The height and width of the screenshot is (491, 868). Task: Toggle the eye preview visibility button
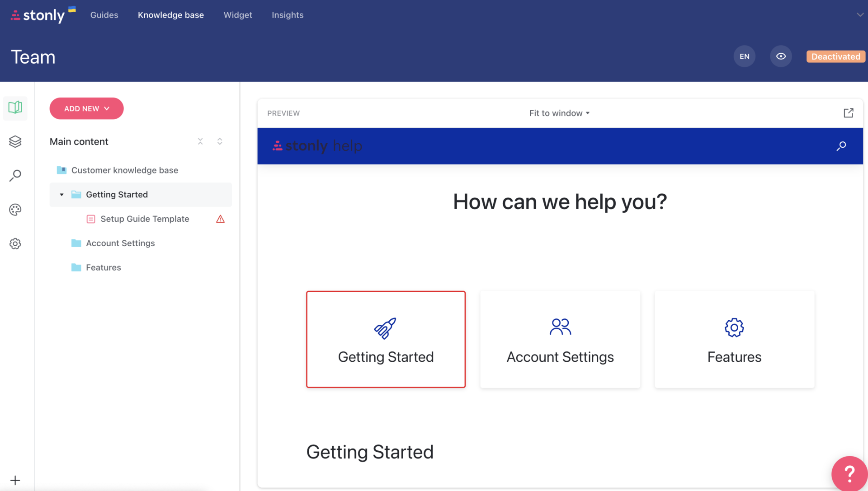pyautogui.click(x=781, y=56)
